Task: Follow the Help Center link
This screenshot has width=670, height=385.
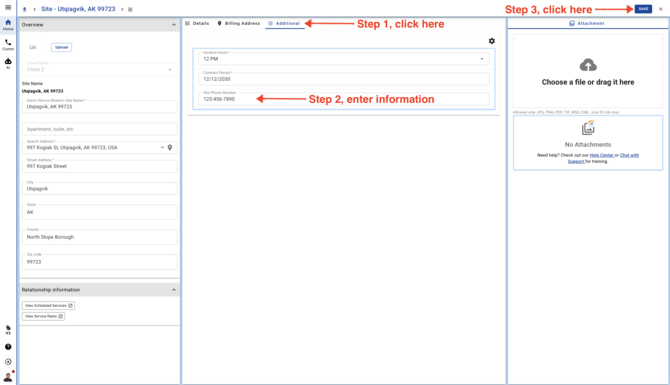Action: (601, 155)
